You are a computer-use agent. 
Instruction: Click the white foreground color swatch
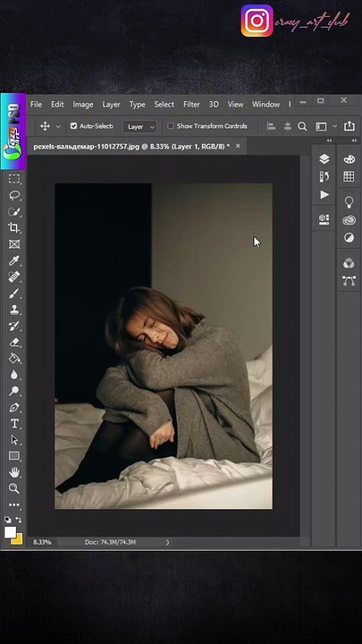10,532
